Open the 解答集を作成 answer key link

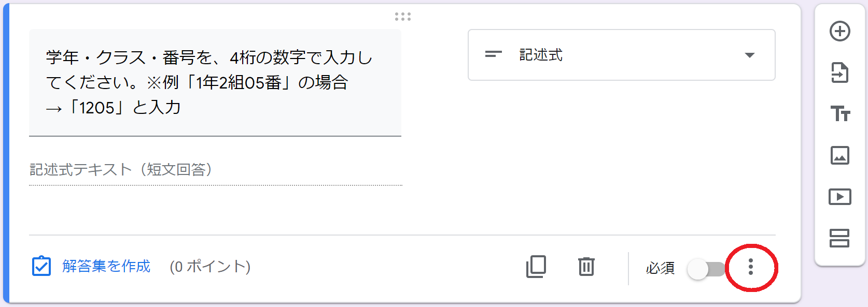pyautogui.click(x=106, y=266)
